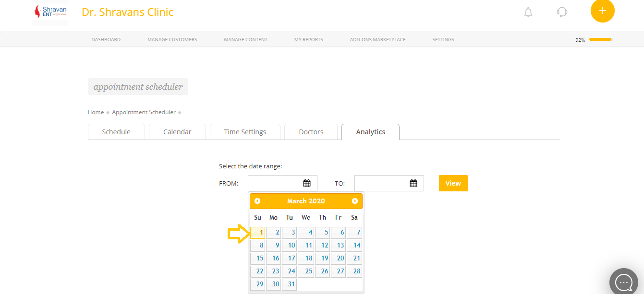Viewport: 644px width, 294px height.
Task: Pick March 23 in calendar popup
Action: click(x=274, y=271)
